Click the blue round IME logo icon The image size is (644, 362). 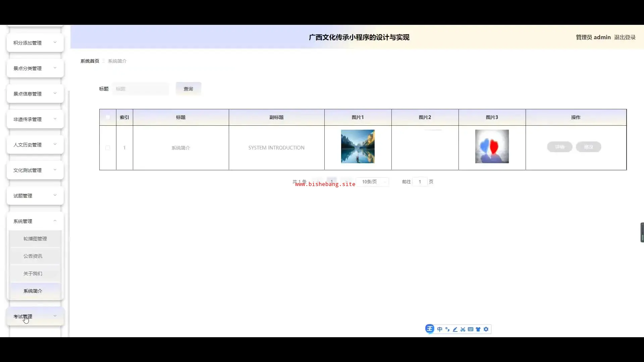point(429,329)
